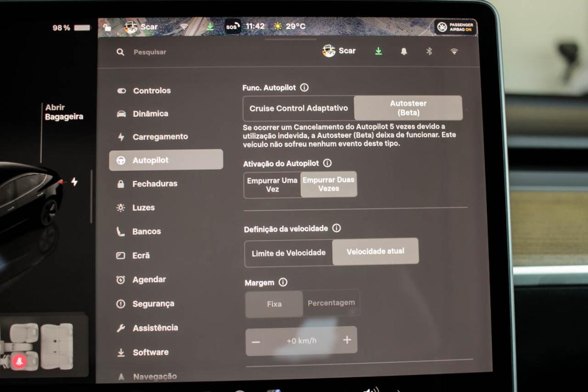This screenshot has height=392, width=588.
Task: Open the Software menu entry
Action: [x=143, y=353]
